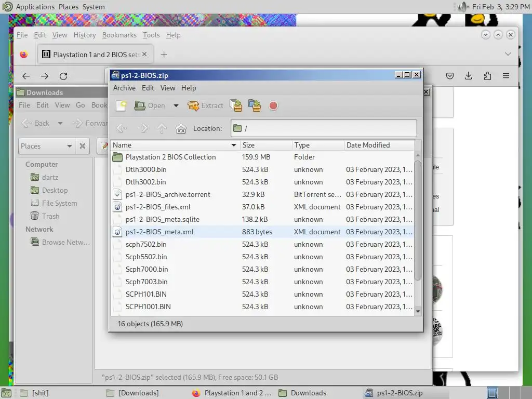Select ps1-2-BIOS_archive.torrent file
The image size is (532, 399).
(x=262, y=195)
